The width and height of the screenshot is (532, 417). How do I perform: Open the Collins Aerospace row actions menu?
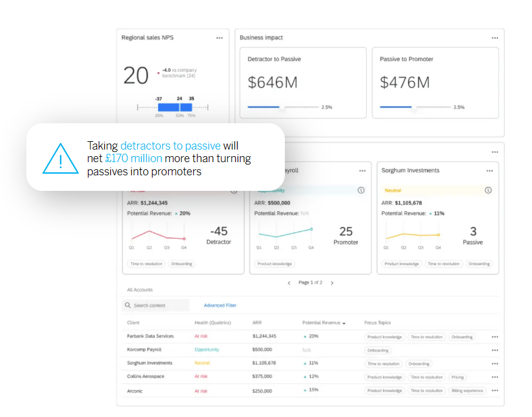[x=495, y=377]
